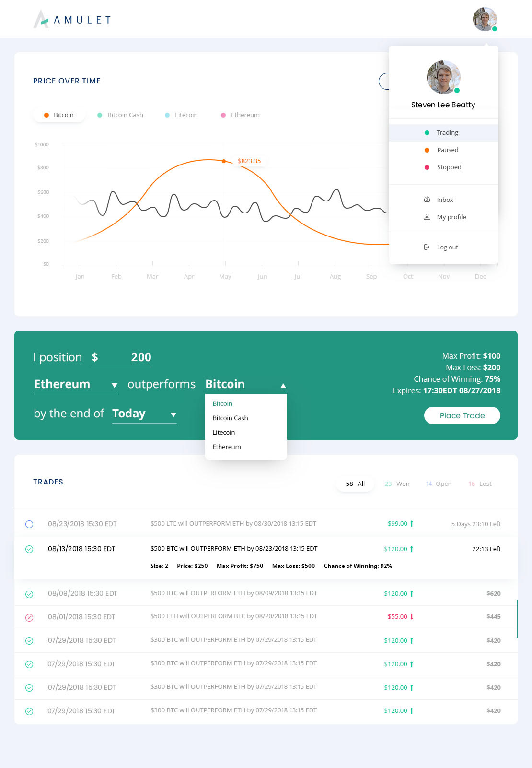Click the open trade blue circle icon
This screenshot has height=768, width=532.
[29, 524]
